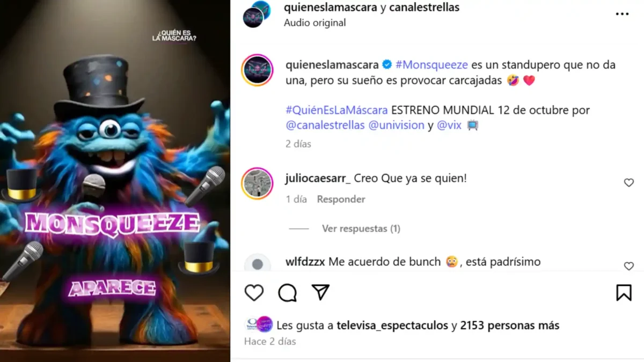Open the three-dot more options menu
Image resolution: width=644 pixels, height=362 pixels.
click(622, 14)
